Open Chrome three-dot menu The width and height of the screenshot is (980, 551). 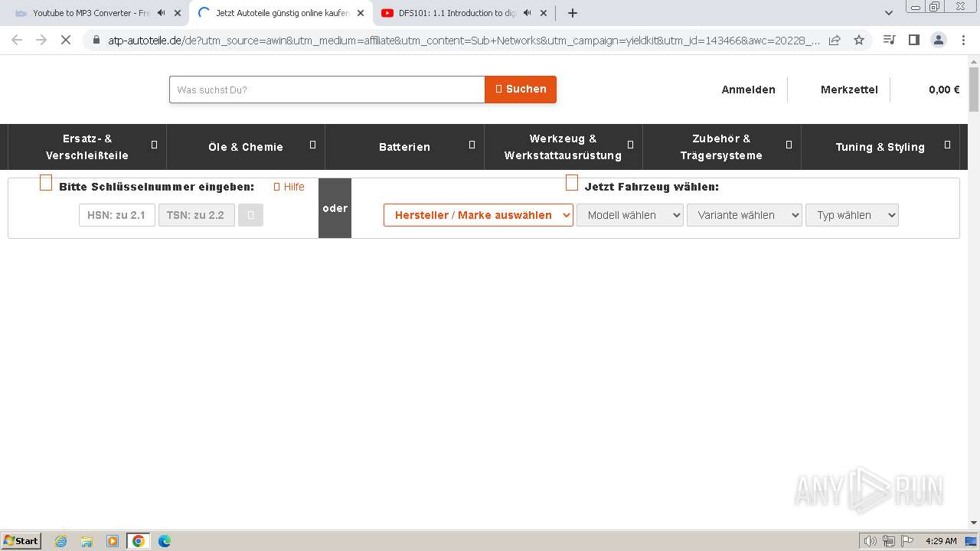[963, 40]
